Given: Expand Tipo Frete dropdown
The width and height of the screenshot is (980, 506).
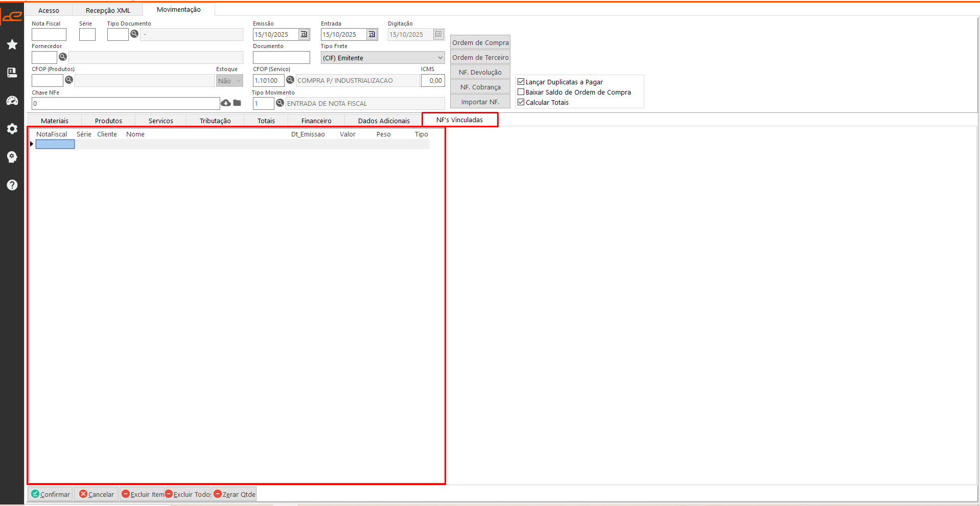Looking at the screenshot, I should point(440,58).
